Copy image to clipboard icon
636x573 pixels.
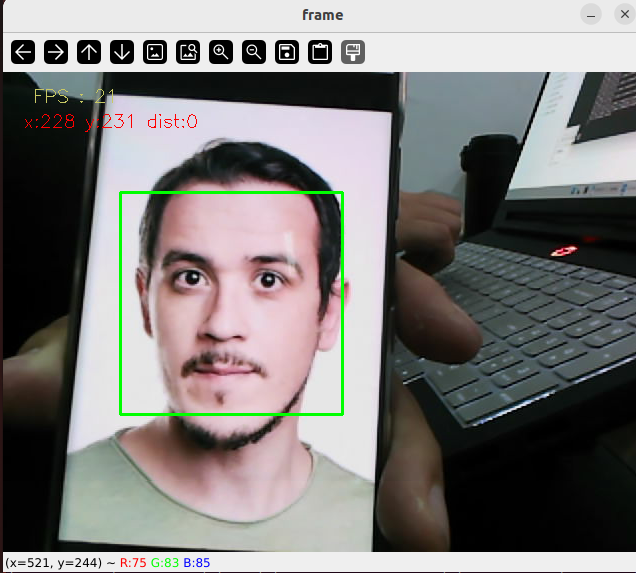(x=320, y=52)
